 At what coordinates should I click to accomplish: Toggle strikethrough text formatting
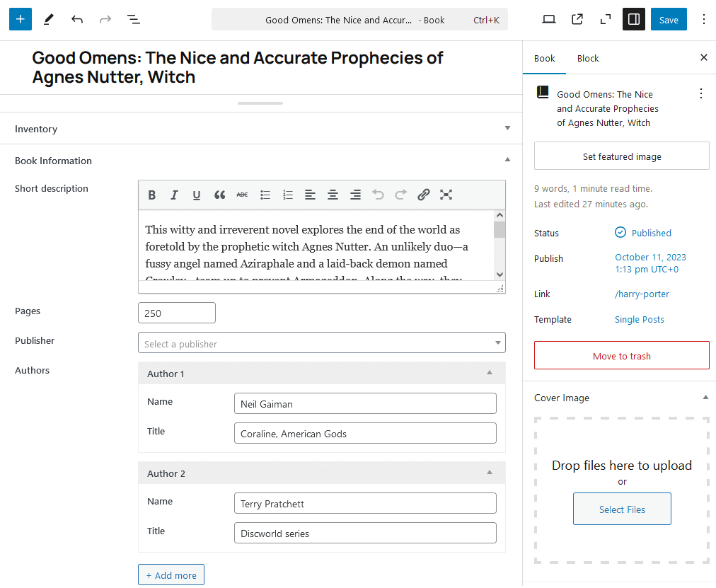click(242, 195)
